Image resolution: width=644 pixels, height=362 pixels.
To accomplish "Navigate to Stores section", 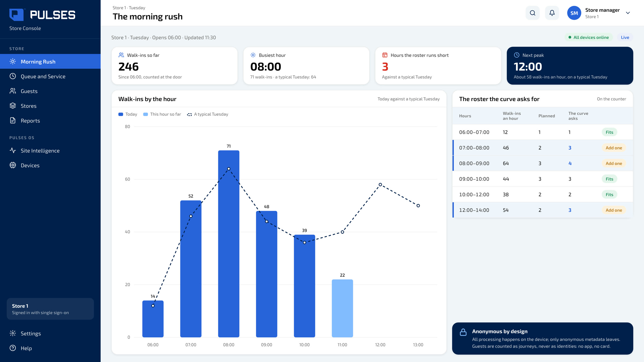I will click(50, 106).
